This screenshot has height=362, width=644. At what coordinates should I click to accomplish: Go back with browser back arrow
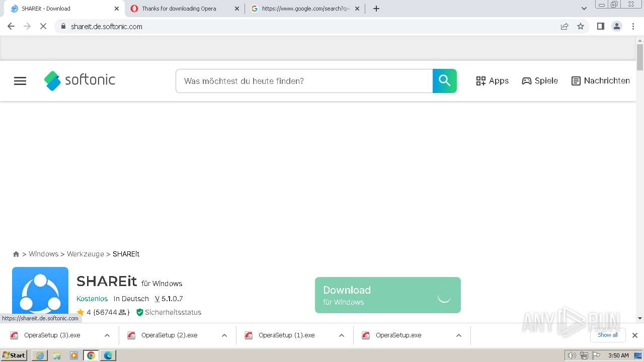click(x=11, y=26)
